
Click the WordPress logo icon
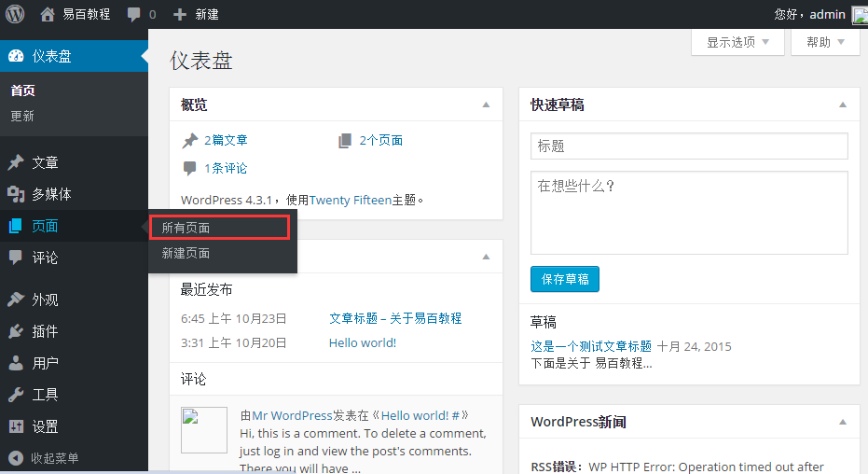(15, 14)
